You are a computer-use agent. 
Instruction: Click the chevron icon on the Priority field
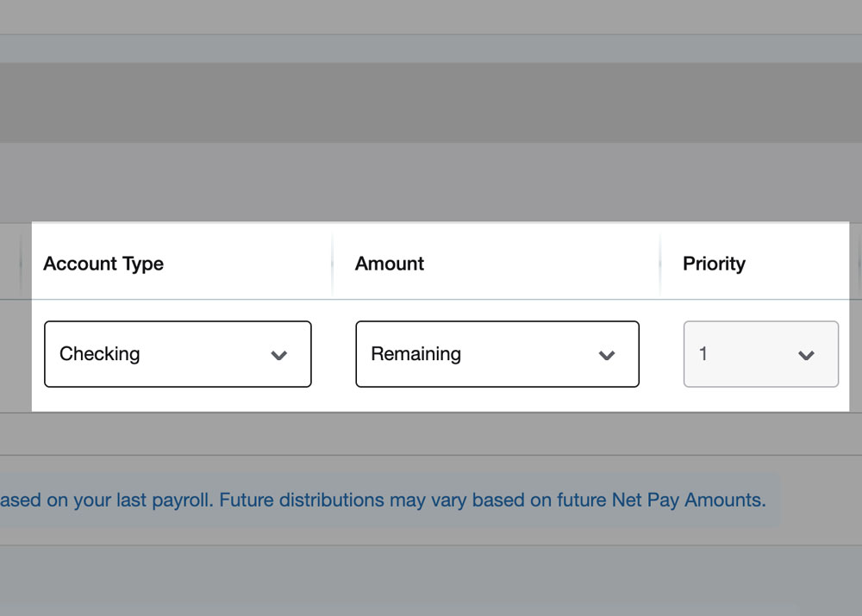tap(806, 353)
